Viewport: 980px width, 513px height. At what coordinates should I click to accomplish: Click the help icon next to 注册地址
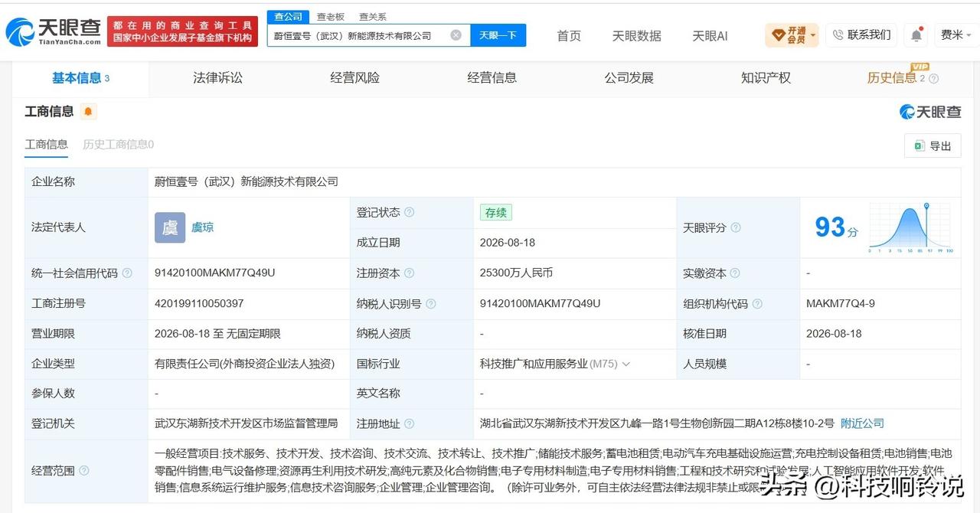click(x=410, y=424)
